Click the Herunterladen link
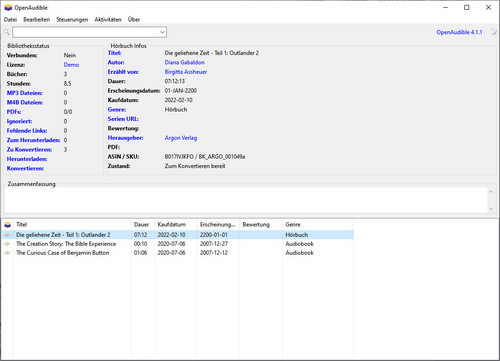Viewport: 500px width, 361px height. (27, 159)
